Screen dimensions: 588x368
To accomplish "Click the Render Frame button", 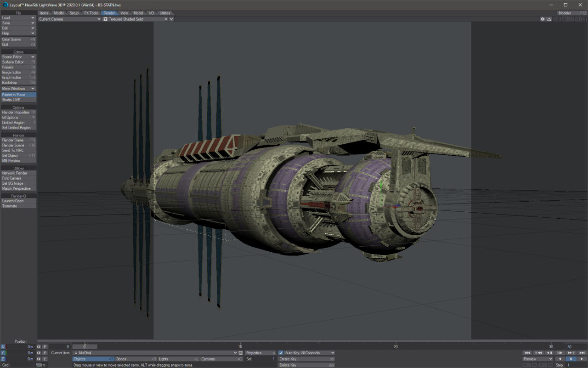I will click(18, 140).
